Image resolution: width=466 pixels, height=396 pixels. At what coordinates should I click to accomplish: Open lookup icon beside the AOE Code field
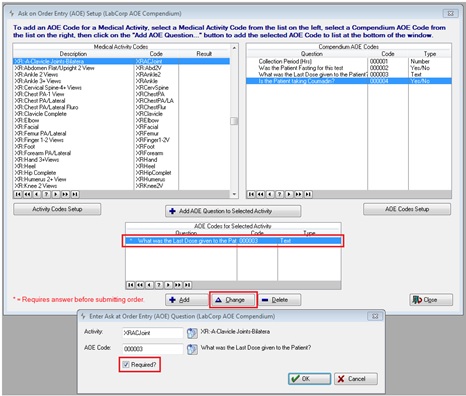pyautogui.click(x=192, y=349)
